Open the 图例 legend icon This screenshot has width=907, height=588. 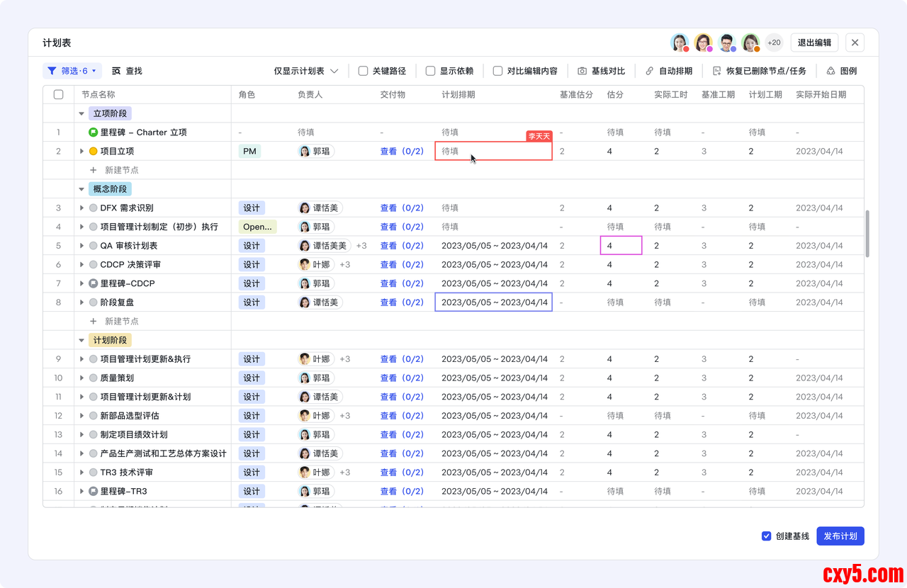pyautogui.click(x=830, y=71)
